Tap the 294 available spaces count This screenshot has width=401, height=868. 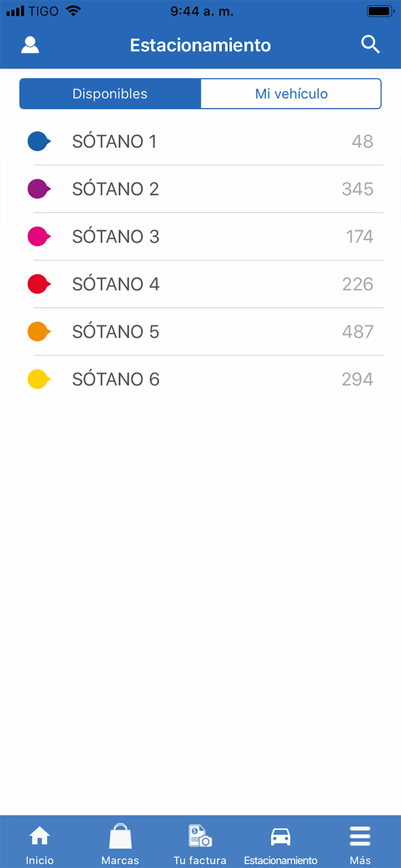pyautogui.click(x=358, y=380)
